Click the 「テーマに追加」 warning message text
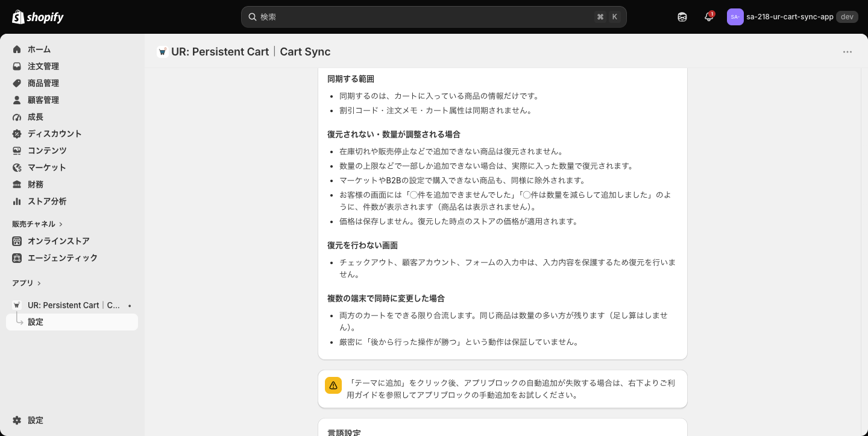The width and height of the screenshot is (868, 436). click(x=512, y=389)
